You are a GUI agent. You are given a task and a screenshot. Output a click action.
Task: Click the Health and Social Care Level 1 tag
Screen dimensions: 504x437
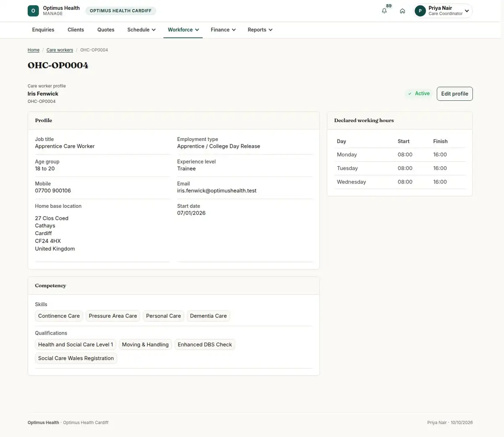coord(76,345)
